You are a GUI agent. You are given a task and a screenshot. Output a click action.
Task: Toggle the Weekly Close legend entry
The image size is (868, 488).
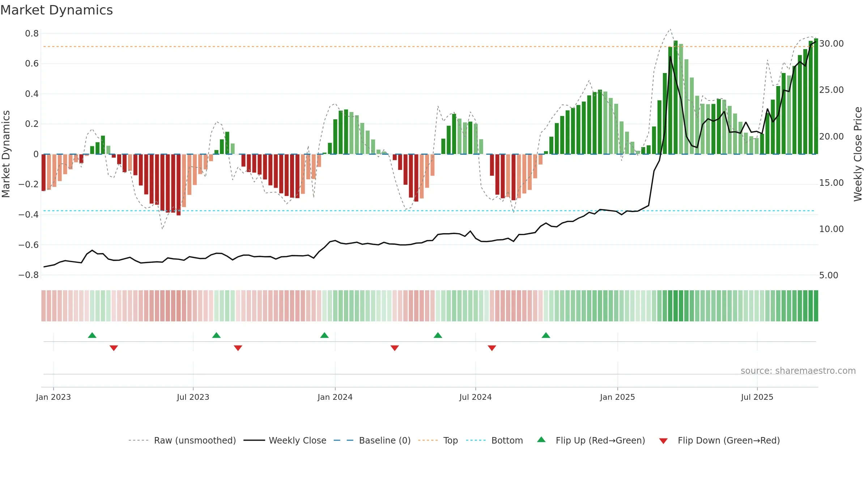point(285,440)
